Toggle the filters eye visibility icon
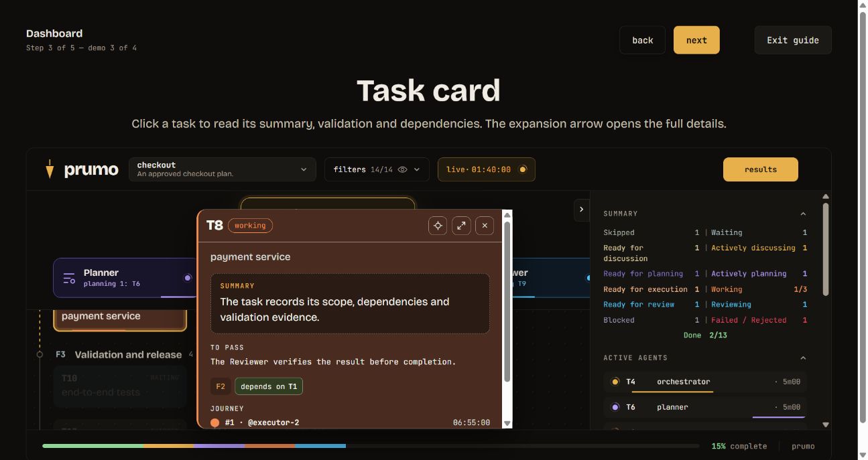Screen dimensions: 868x460 point(403,169)
